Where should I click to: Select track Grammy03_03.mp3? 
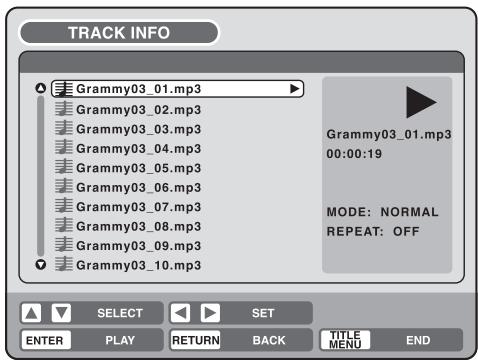[138, 129]
